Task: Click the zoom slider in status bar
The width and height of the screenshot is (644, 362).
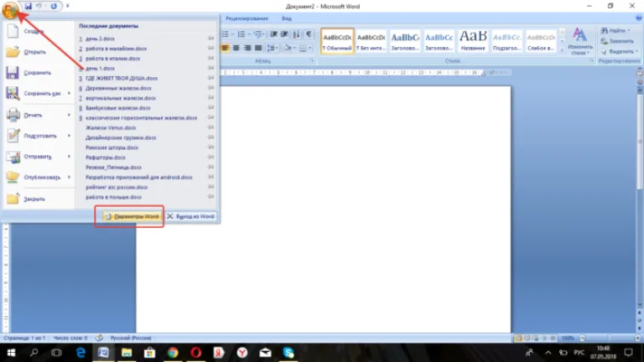Action: [x=610, y=339]
